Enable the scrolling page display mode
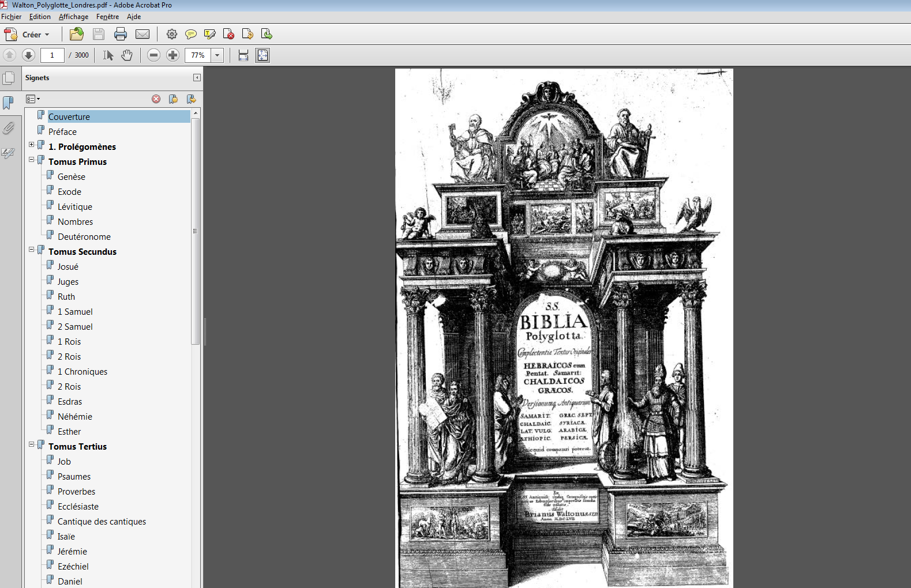Viewport: 911px width, 588px height. point(243,55)
